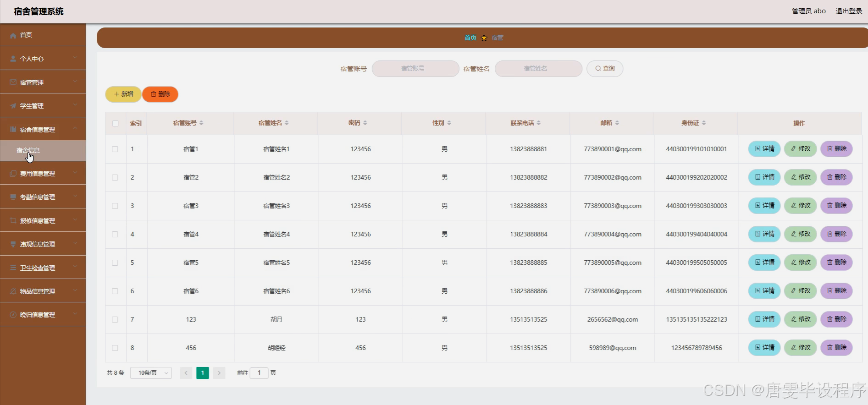The height and width of the screenshot is (405, 868).
Task: Expand the 费用信息管理 menu chevron
Action: [x=75, y=173]
